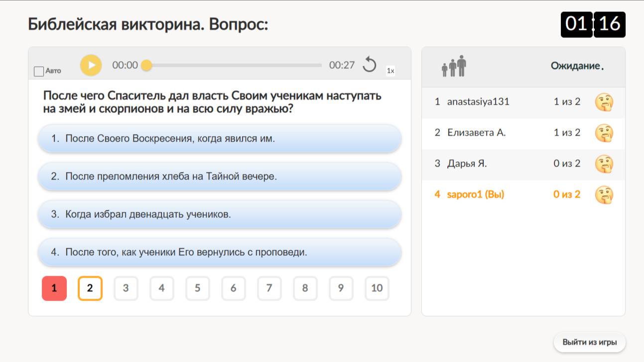Select player Елизавета А.
Screen dimensions: 644x362
click(523, 133)
